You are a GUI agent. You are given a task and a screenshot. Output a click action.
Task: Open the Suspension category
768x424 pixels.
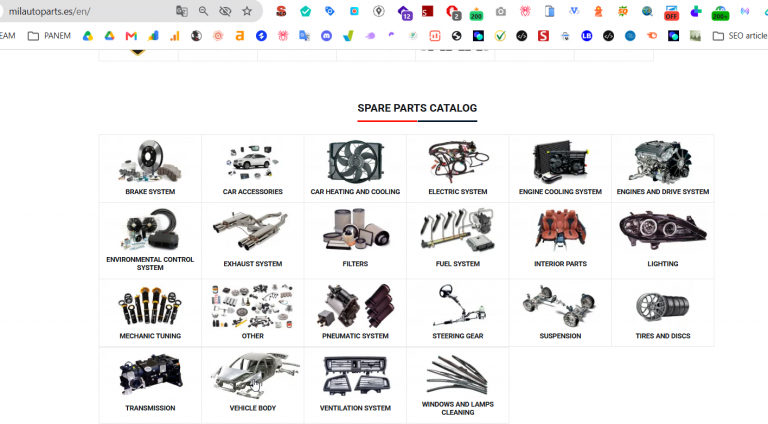tap(560, 313)
